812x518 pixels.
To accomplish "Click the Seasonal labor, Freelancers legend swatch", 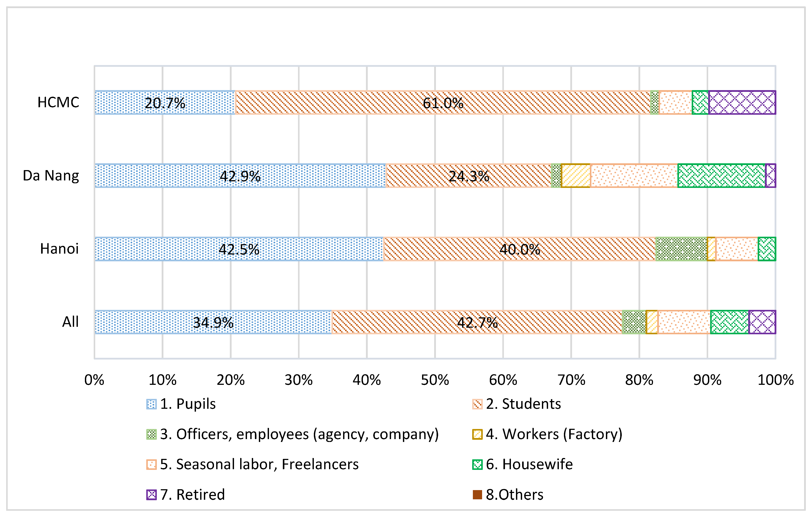I will [x=151, y=465].
